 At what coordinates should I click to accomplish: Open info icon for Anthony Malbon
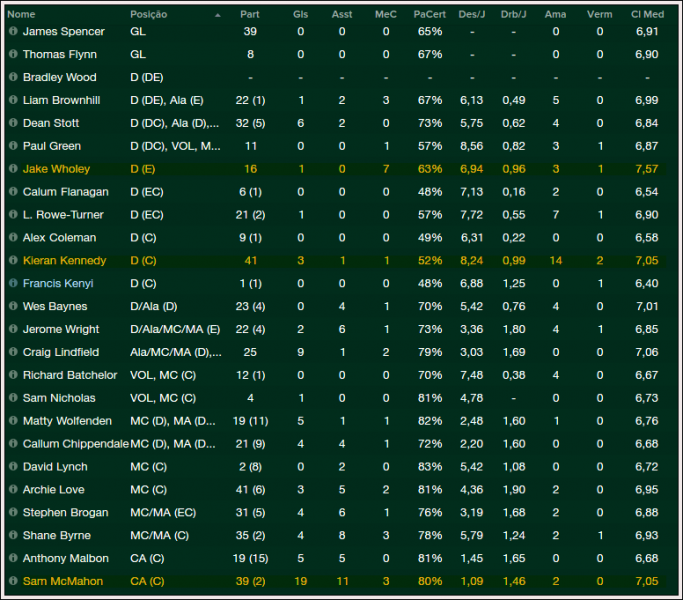point(13,558)
